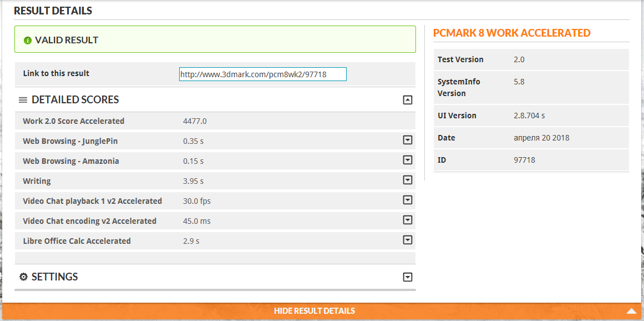The width and height of the screenshot is (644, 321).
Task: Click the date value апреля 20 2018
Action: coord(541,138)
